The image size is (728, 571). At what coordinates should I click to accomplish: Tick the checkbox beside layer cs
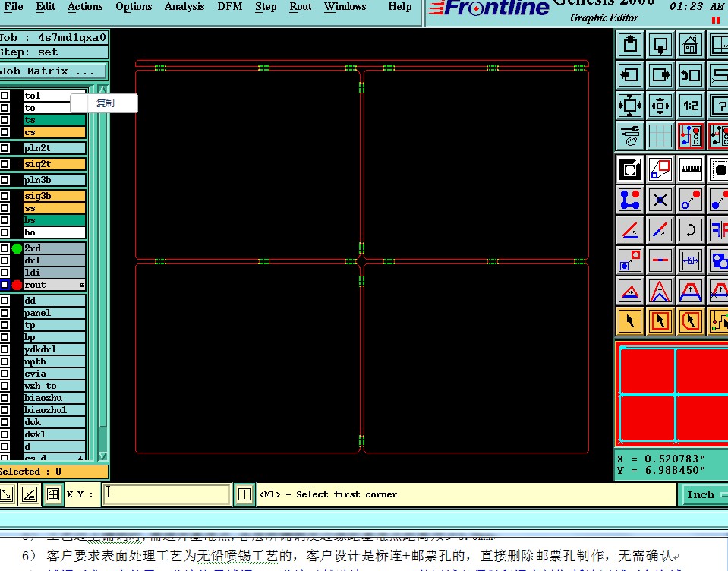(x=5, y=132)
